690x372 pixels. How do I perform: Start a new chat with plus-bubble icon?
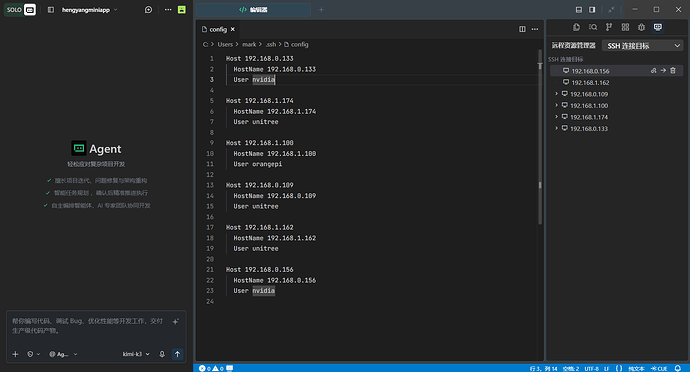coord(148,10)
